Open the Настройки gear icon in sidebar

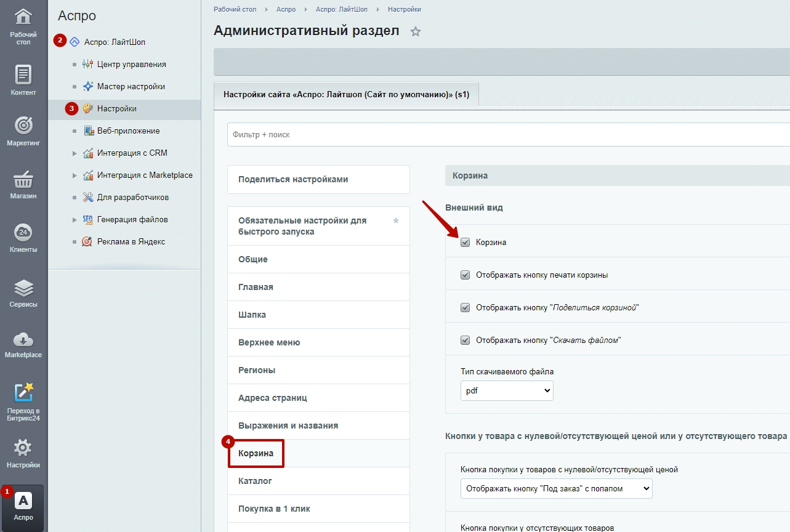pyautogui.click(x=23, y=448)
